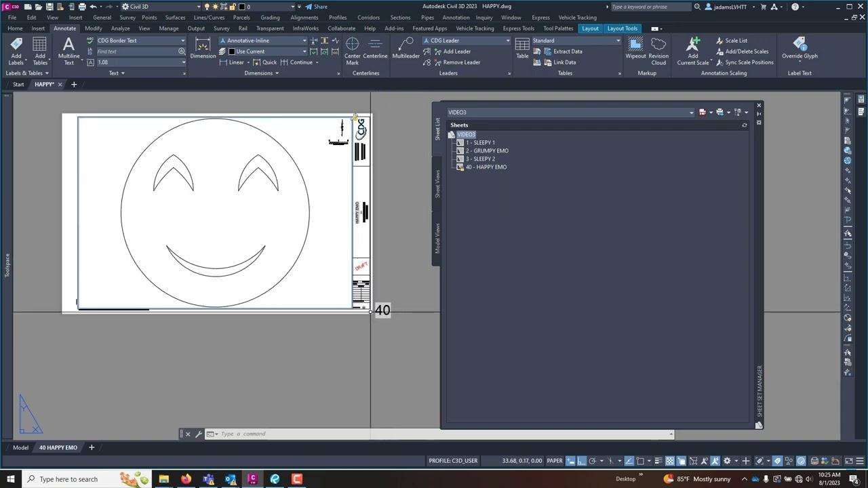Switch to the Home ribbon tab

coord(15,28)
